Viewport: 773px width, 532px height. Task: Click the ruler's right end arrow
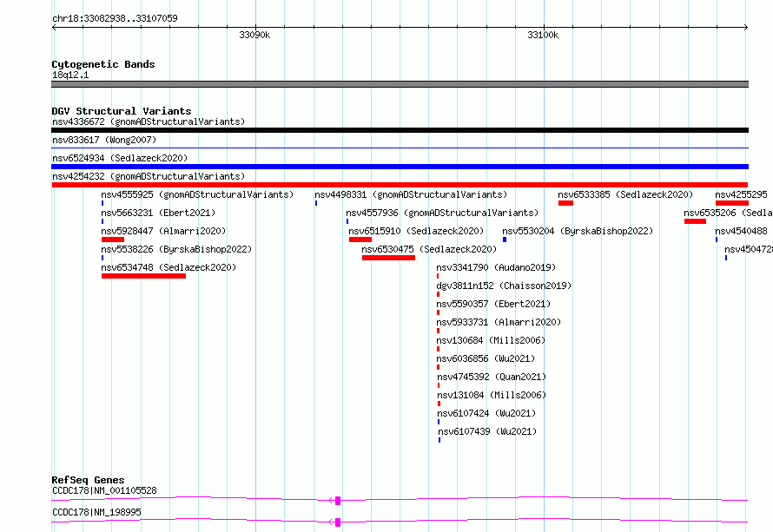point(746,28)
